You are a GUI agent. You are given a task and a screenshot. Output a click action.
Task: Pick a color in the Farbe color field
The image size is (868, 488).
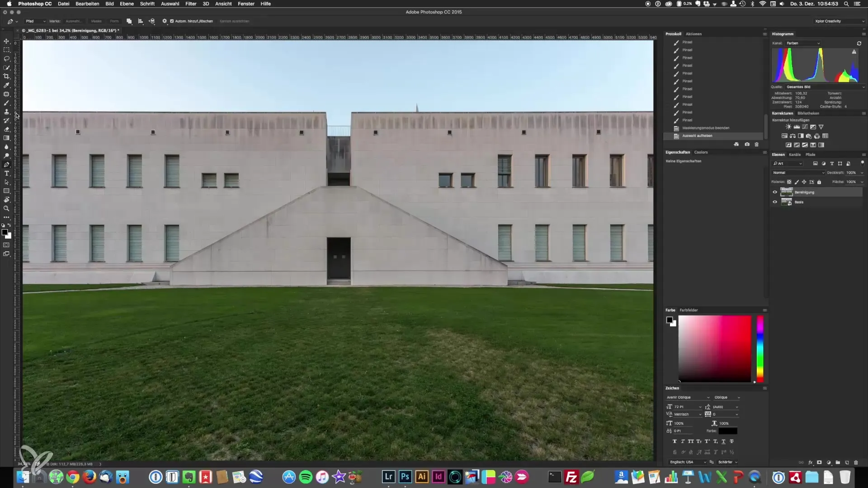pos(714,349)
